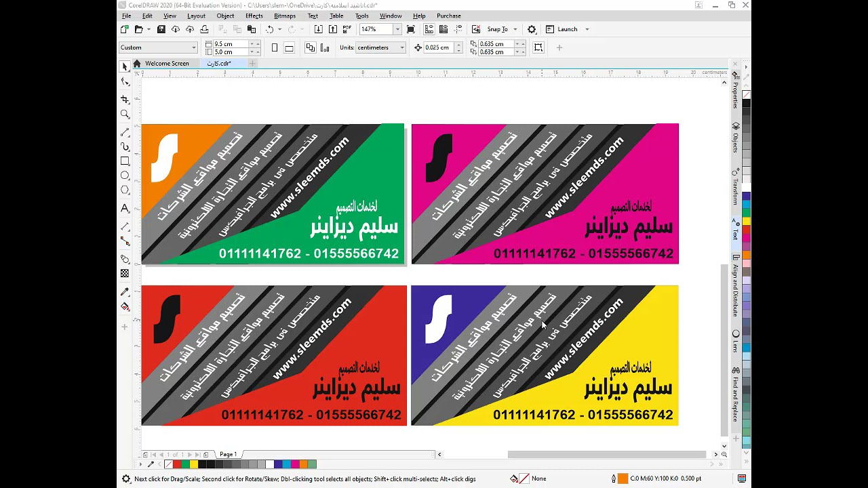Add a new document tab with plus

(252, 64)
